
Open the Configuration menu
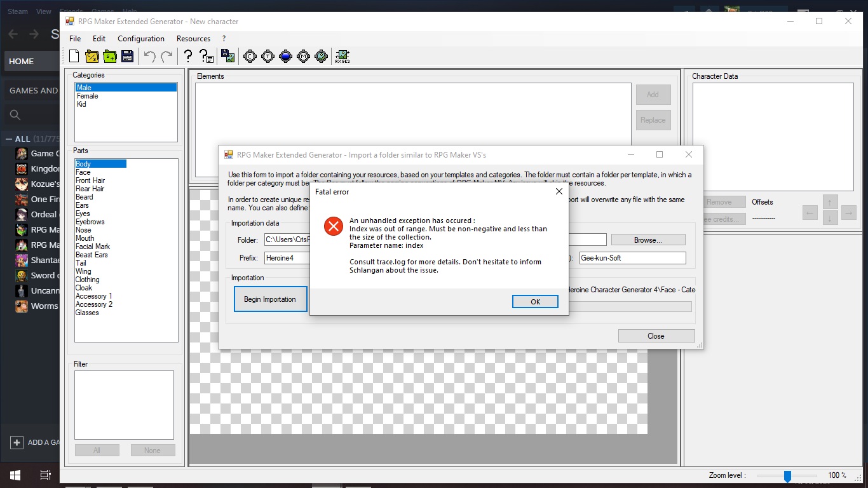(x=141, y=39)
